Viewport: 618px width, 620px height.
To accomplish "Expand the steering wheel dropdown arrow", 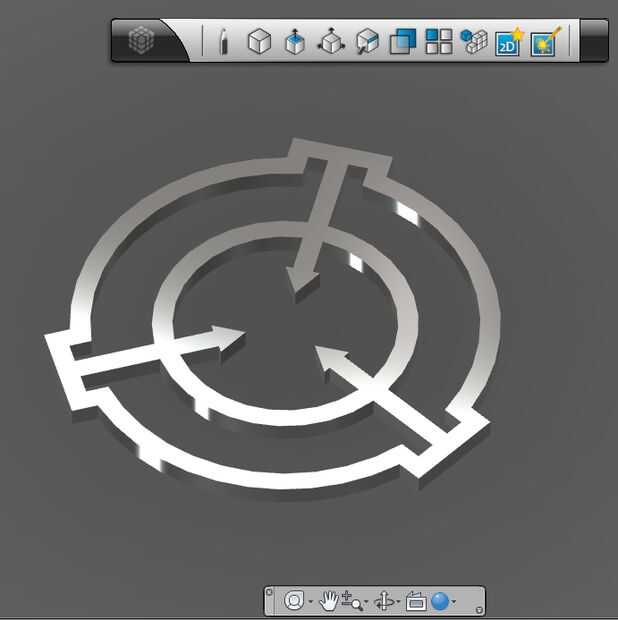I will tap(311, 602).
